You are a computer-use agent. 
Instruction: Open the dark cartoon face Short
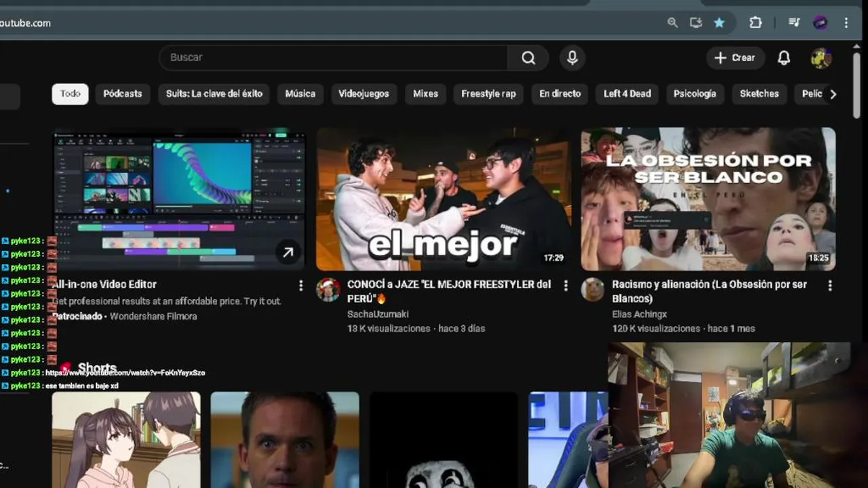pyautogui.click(x=443, y=440)
